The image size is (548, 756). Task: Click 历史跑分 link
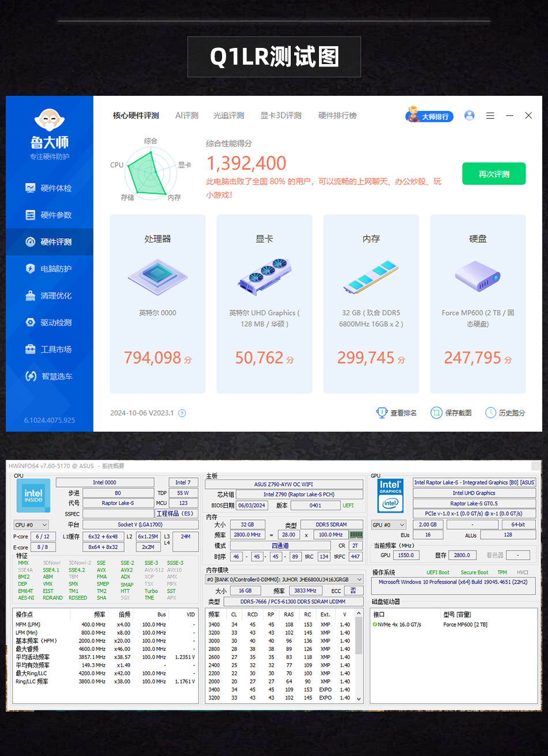click(x=505, y=413)
